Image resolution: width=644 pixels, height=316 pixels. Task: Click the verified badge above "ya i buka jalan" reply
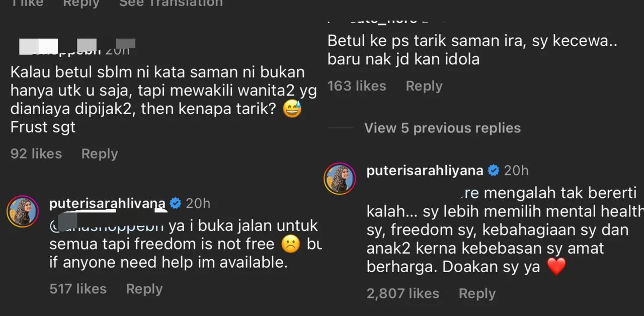point(176,203)
